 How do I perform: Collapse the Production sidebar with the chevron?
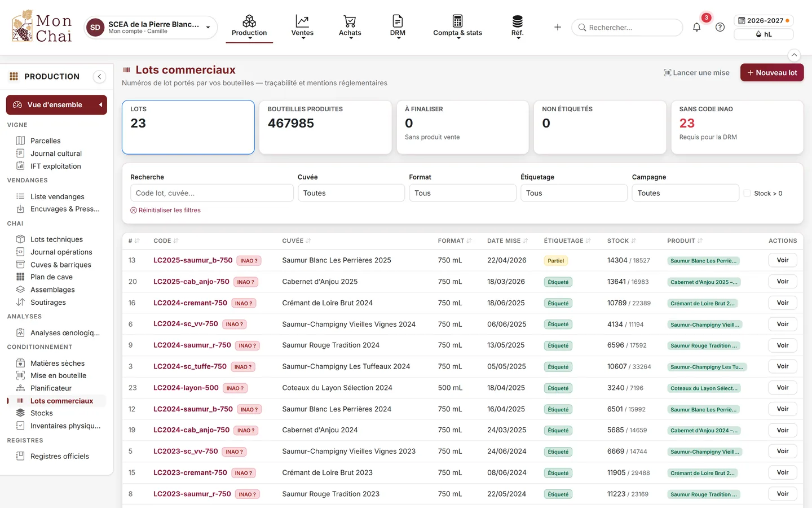click(99, 77)
